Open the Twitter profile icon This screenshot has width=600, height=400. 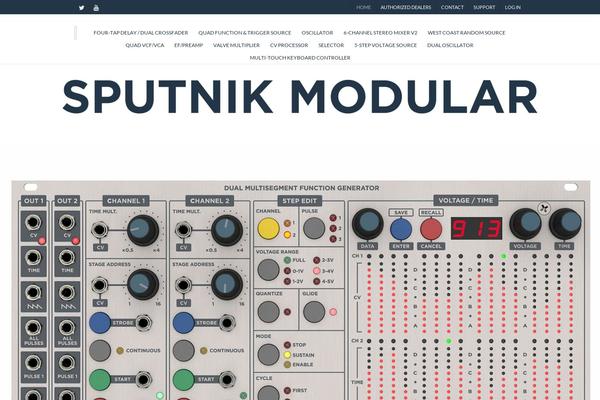coord(82,8)
